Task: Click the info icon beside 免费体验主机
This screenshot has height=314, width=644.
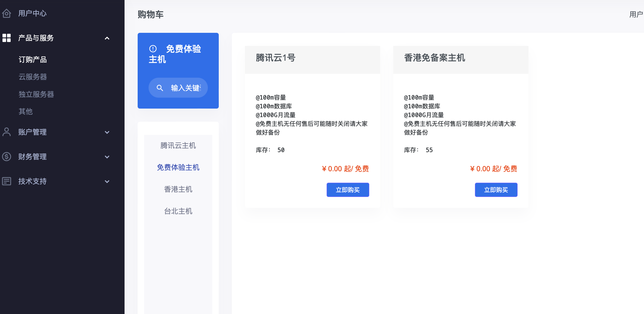Action: tap(153, 49)
